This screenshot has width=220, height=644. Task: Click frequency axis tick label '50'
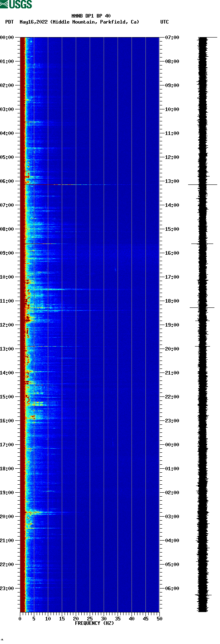click(159, 619)
